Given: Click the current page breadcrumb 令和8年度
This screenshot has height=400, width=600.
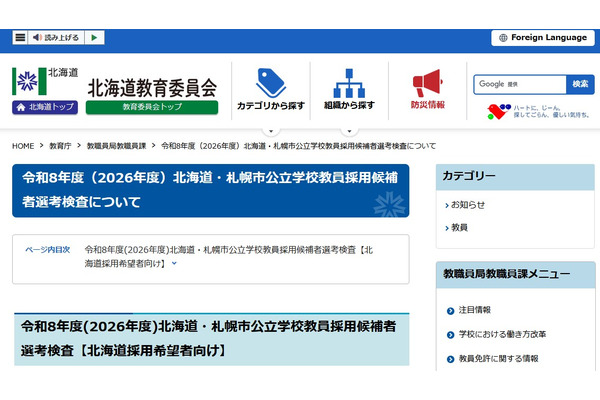Looking at the screenshot, I should 298,146.
